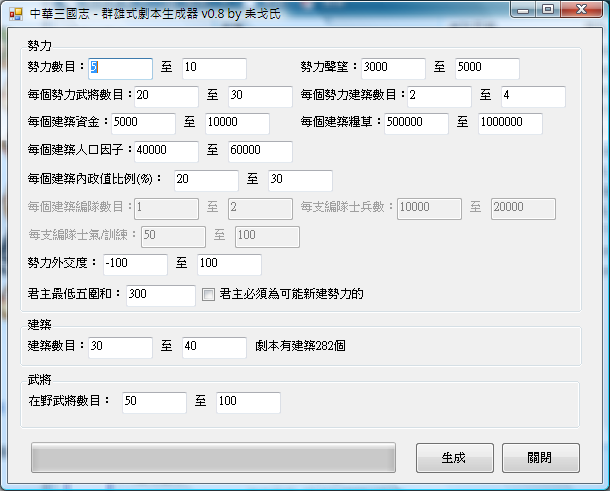Screen dimensions: 610x491
Task: Click the 君主最低五圍和 label
Action: click(74, 293)
